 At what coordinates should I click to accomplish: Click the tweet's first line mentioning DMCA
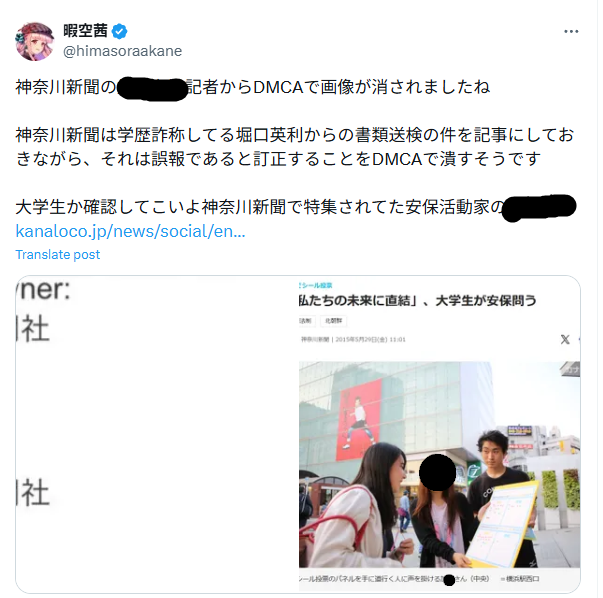[253, 87]
